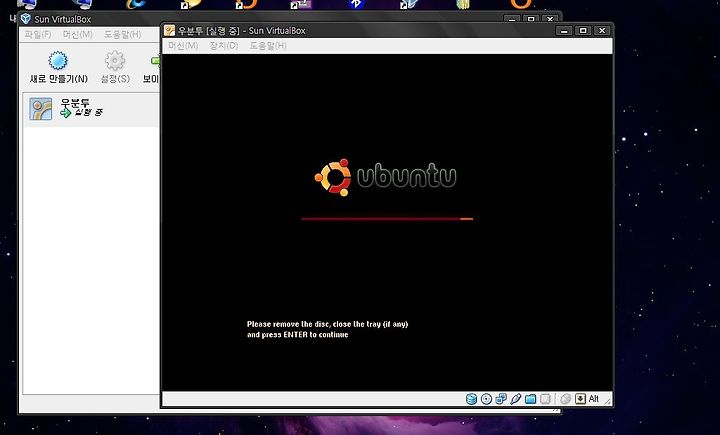Close the Sun VirtualBox manager window
The image size is (720, 435).
550,19
